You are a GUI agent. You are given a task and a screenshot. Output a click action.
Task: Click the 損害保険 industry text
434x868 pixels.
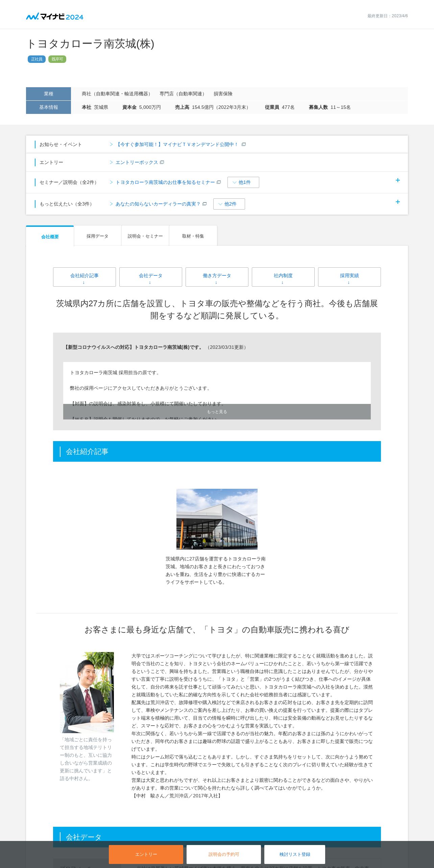[223, 94]
